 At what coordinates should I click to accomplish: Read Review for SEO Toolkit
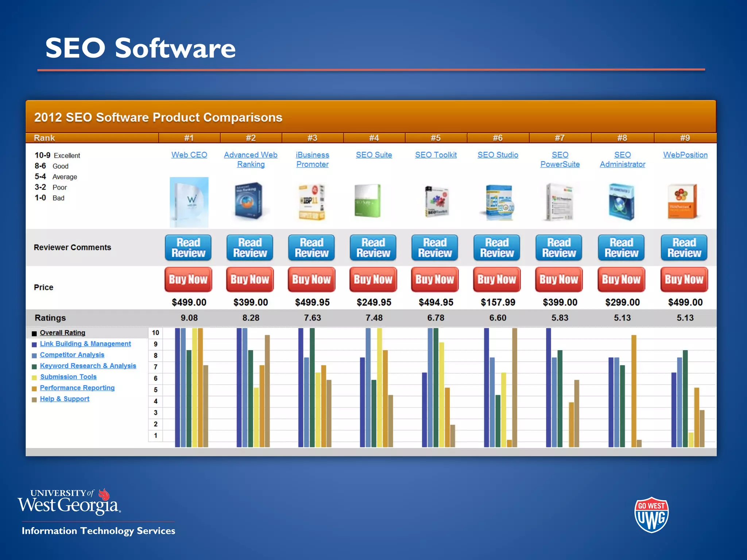[x=435, y=248]
